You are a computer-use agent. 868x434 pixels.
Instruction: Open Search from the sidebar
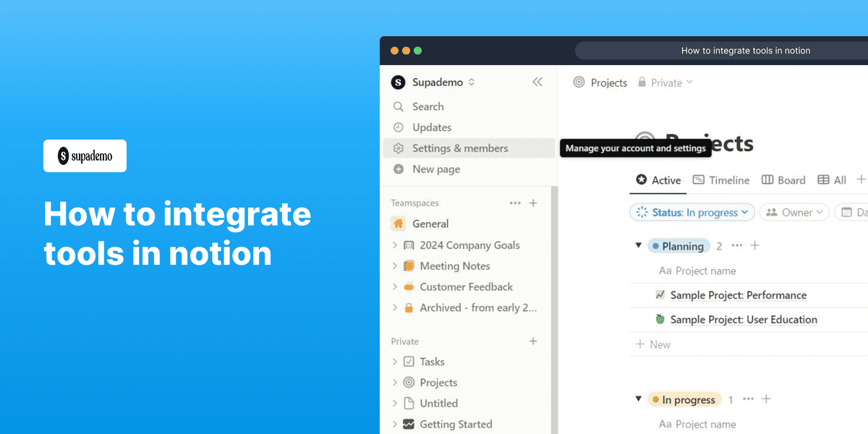[x=428, y=106]
